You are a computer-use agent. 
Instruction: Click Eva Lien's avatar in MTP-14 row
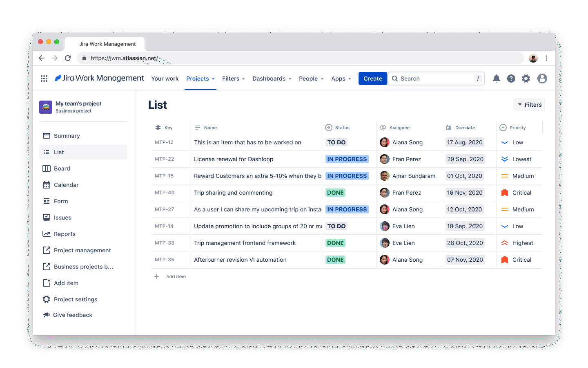coord(385,226)
